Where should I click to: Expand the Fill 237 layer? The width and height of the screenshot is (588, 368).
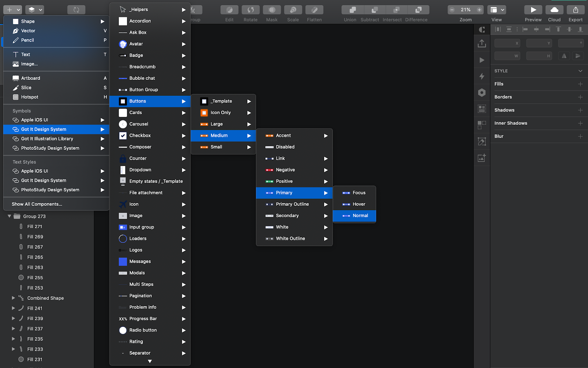coord(13,329)
